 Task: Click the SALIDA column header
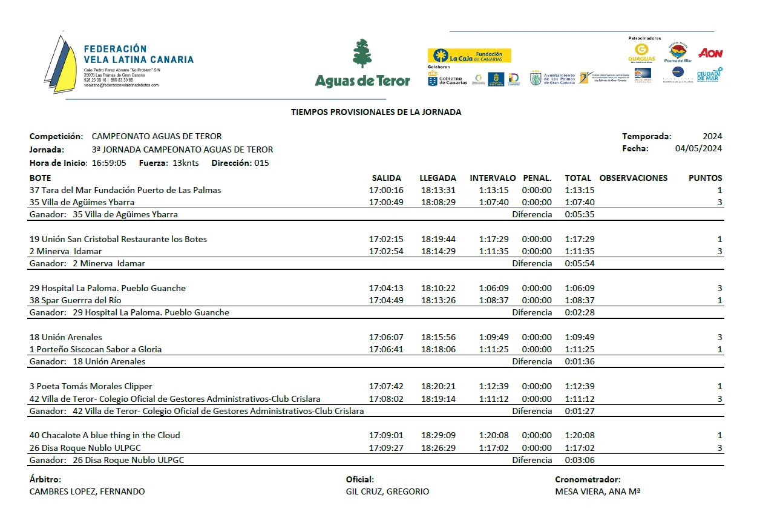coord(386,178)
